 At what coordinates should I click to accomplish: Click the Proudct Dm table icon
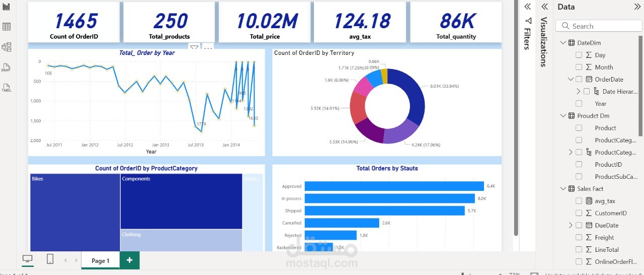coord(572,116)
